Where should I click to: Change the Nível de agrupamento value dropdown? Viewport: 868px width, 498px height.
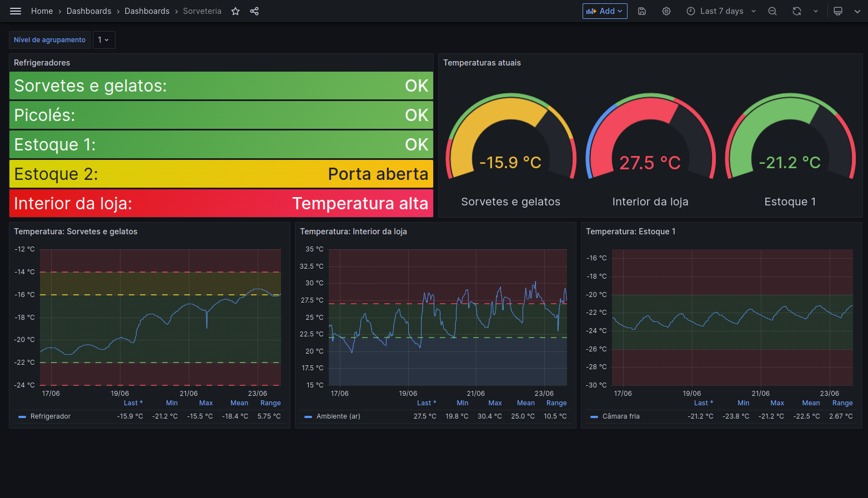(x=104, y=40)
